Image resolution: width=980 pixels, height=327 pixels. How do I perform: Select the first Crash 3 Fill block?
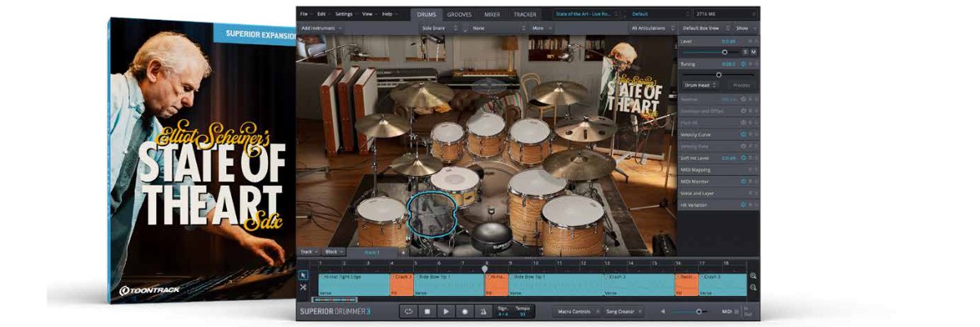tap(402, 284)
